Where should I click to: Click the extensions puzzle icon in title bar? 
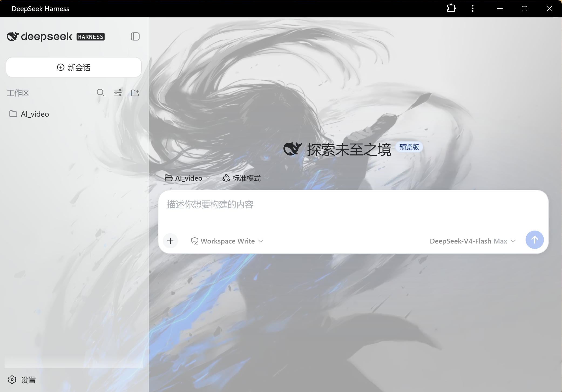(451, 8)
